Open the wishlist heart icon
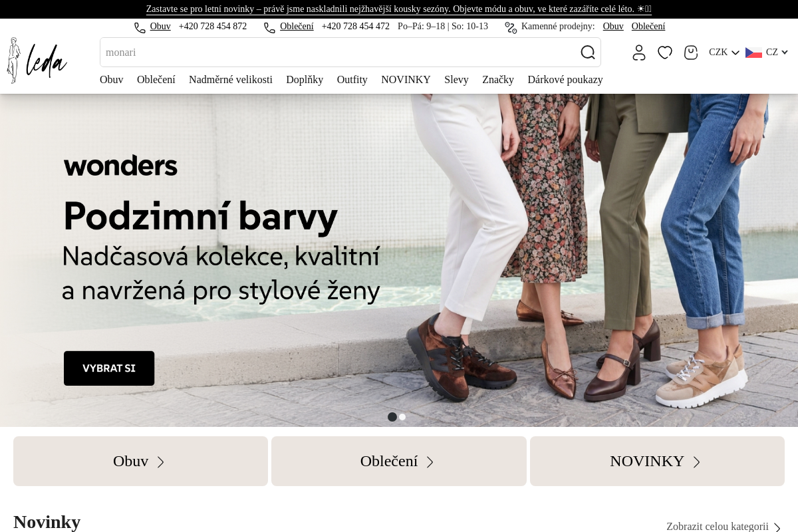Screen dimensions: 798x532 665,53
